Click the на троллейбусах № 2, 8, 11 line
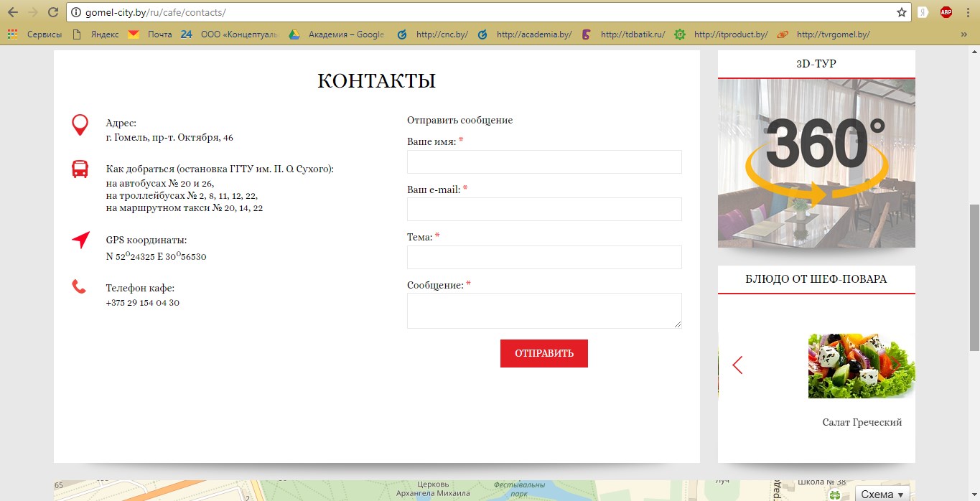The width and height of the screenshot is (980, 501). [182, 195]
